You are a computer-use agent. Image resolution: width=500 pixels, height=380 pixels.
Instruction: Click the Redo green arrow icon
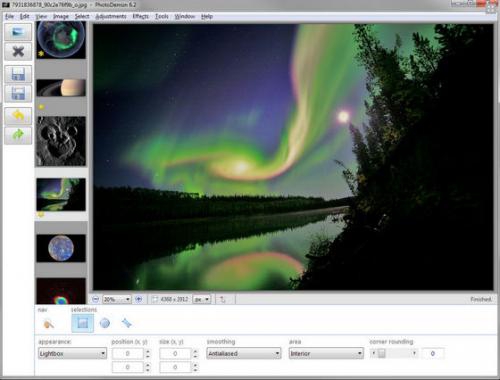point(18,135)
